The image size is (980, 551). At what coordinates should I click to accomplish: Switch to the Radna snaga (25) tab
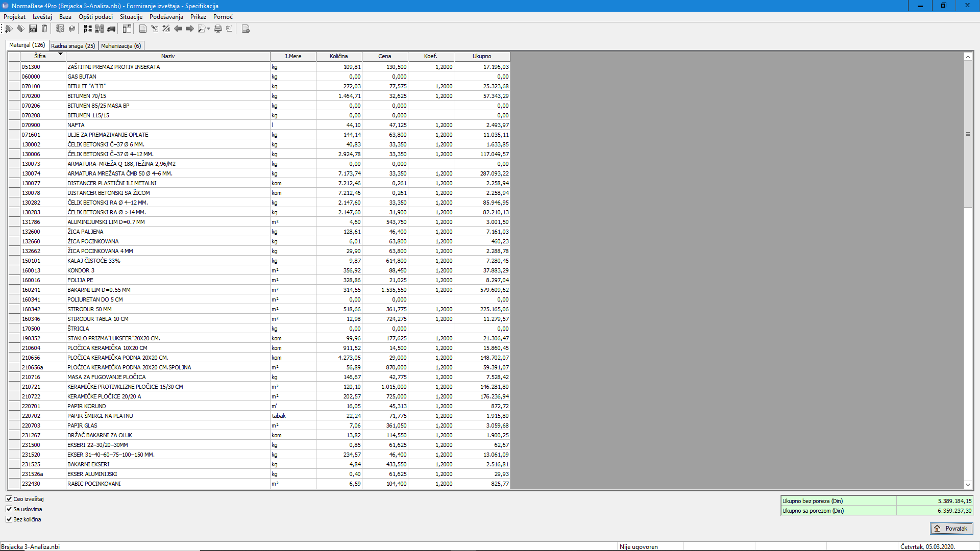coord(73,46)
